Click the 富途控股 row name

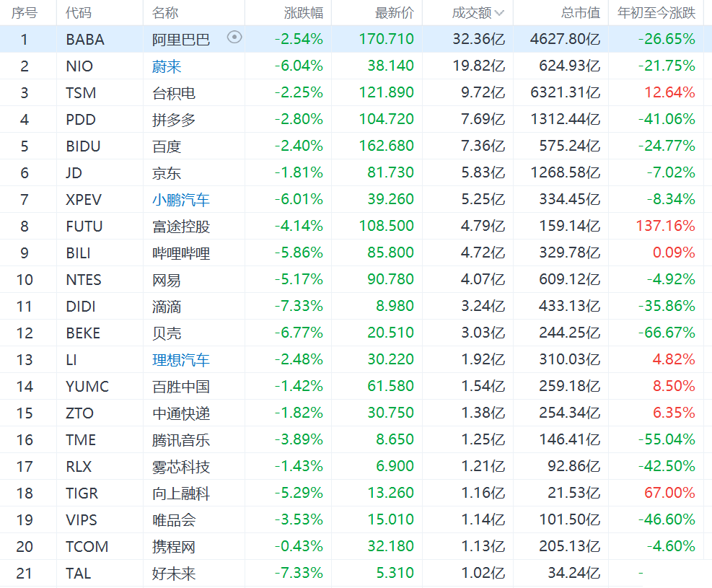coord(181,227)
